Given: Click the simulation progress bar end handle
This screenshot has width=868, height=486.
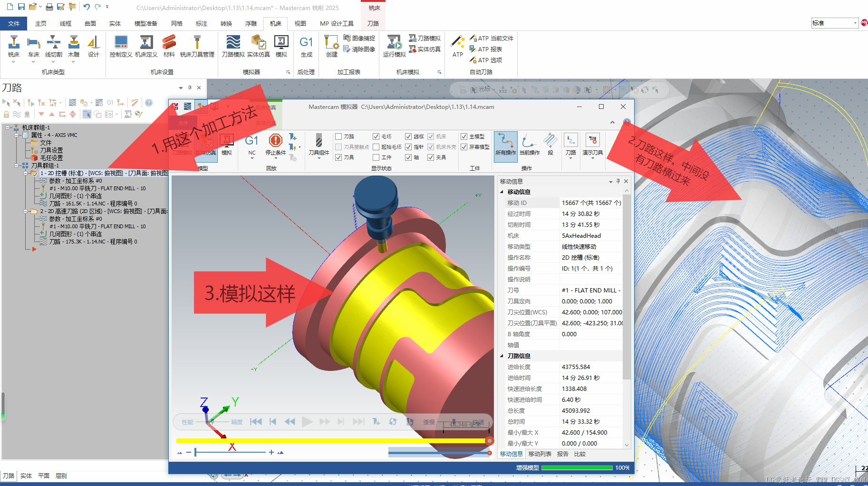Looking at the screenshot, I should [489, 441].
